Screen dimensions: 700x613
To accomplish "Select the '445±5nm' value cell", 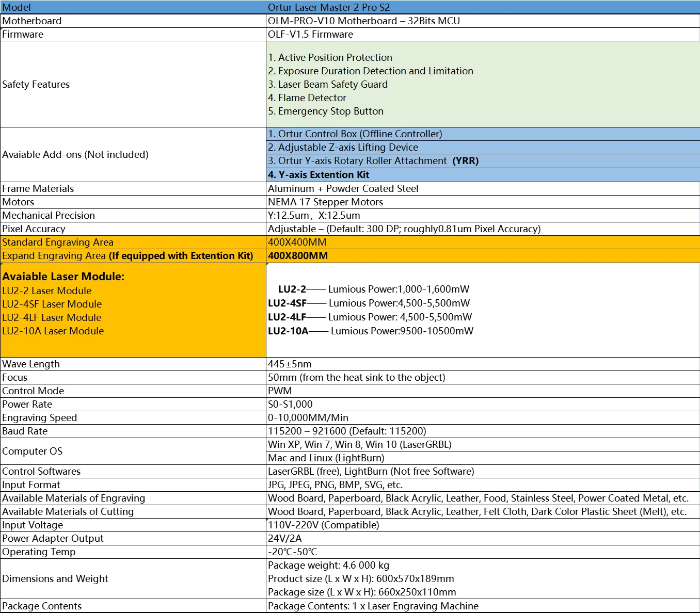I will click(x=483, y=364).
